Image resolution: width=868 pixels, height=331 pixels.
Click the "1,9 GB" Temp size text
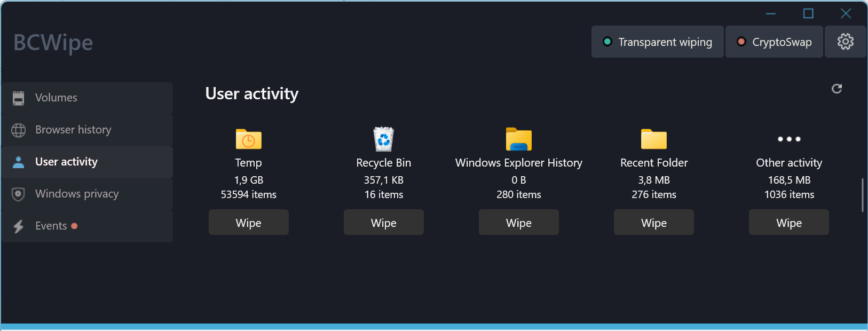(249, 180)
